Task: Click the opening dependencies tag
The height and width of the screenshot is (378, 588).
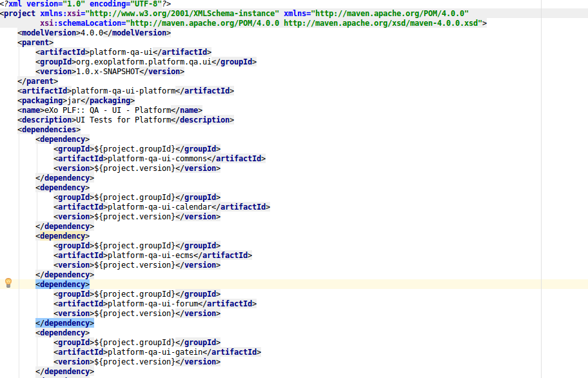Action: (49, 130)
